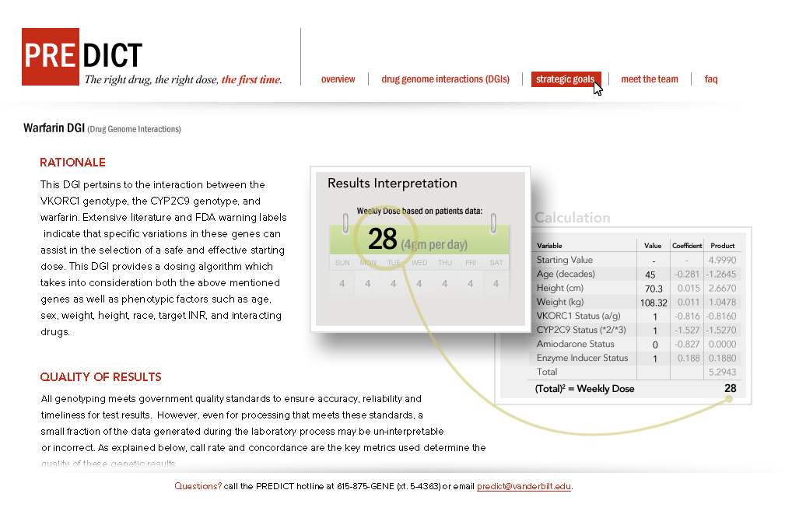The height and width of the screenshot is (532, 785).
Task: Select the SAT dose cell in calendar
Action: [496, 284]
